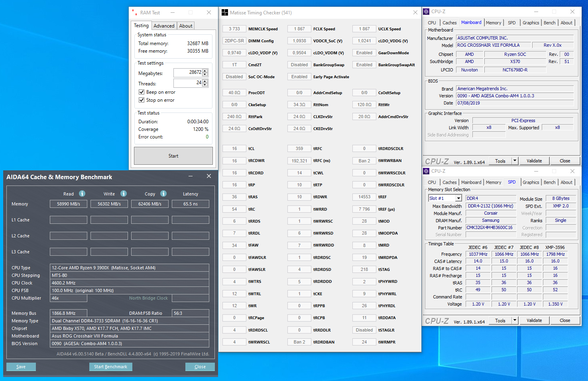Viewport: 588px width, 381px height.
Task: Open the Graphics tab in upper CPU-Z window
Action: click(531, 23)
